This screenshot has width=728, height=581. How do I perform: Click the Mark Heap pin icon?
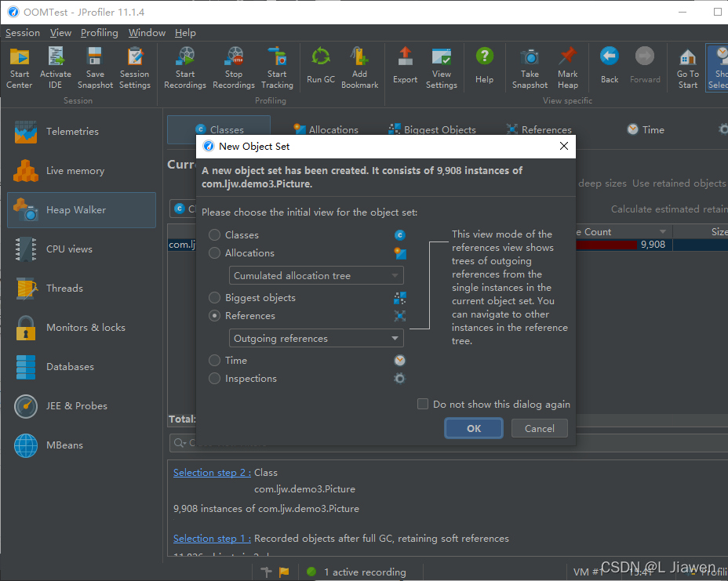click(x=568, y=67)
